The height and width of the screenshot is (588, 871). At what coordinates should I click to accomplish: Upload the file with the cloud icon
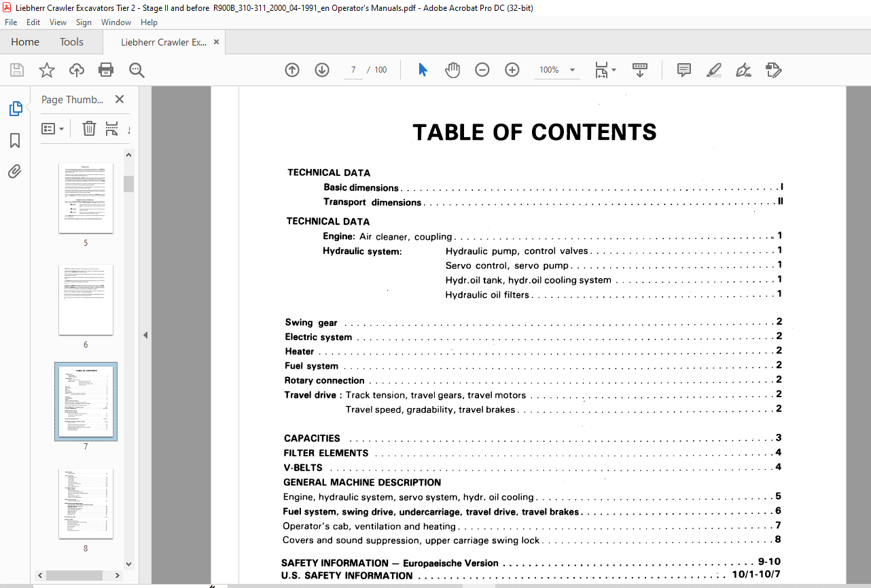[x=77, y=70]
